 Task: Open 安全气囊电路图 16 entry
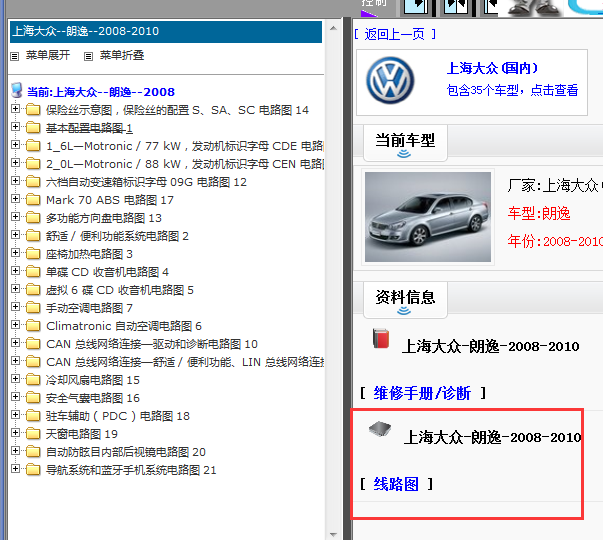coord(93,398)
